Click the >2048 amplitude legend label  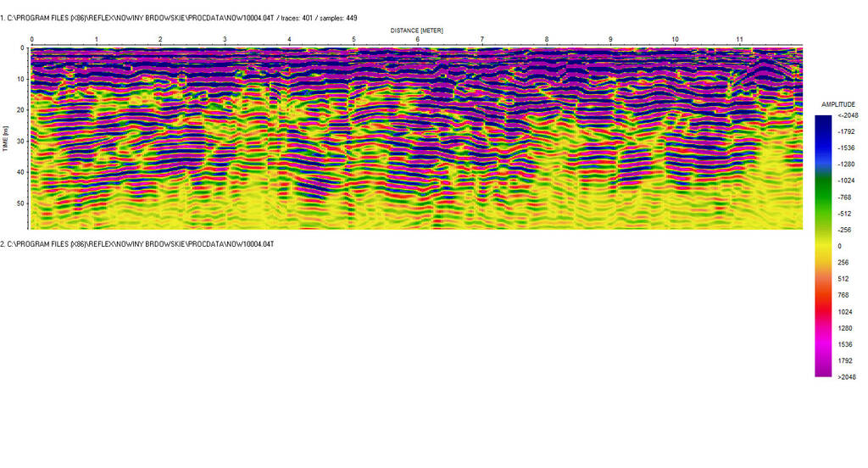click(847, 377)
